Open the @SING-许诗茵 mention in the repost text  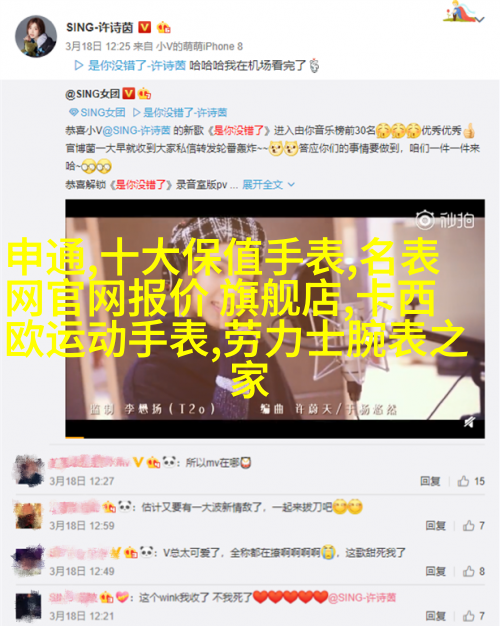[x=137, y=130]
